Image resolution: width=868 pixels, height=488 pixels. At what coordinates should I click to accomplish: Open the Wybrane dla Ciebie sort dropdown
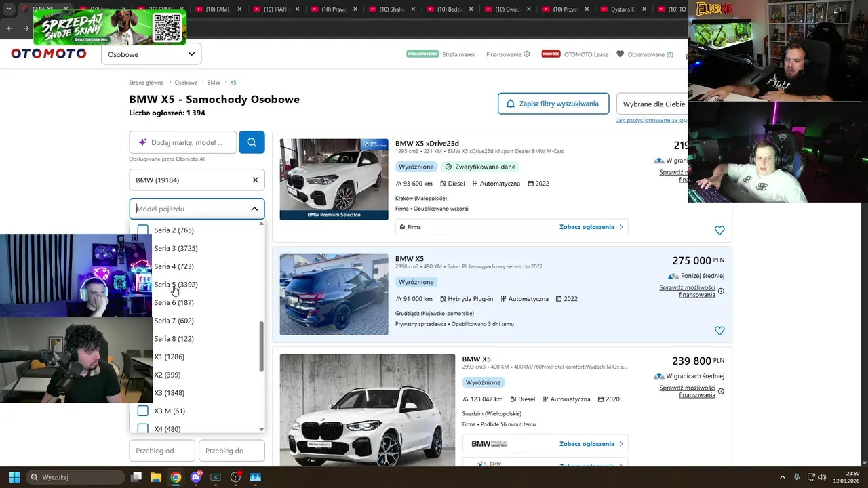652,104
